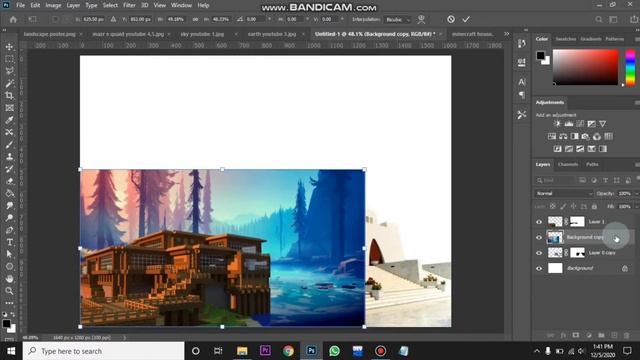Viewport: 640px width, 360px height.
Task: Toggle filter for pixel layers
Action: [582, 180]
